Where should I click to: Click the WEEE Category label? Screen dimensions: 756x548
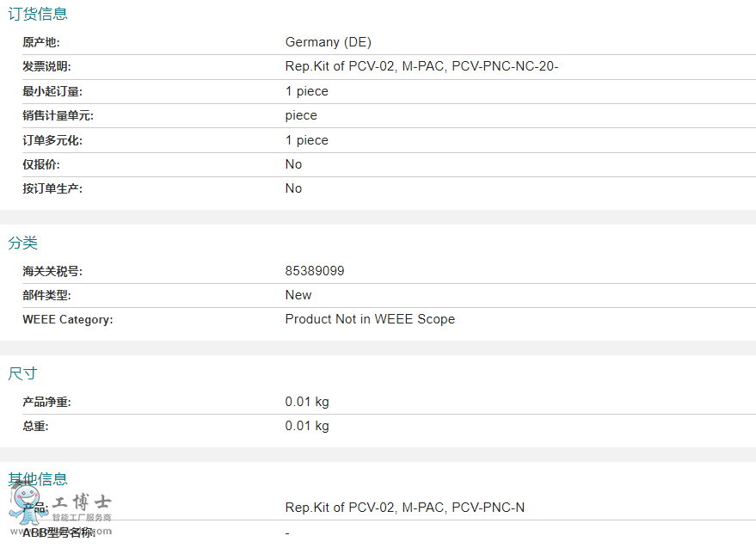67,319
